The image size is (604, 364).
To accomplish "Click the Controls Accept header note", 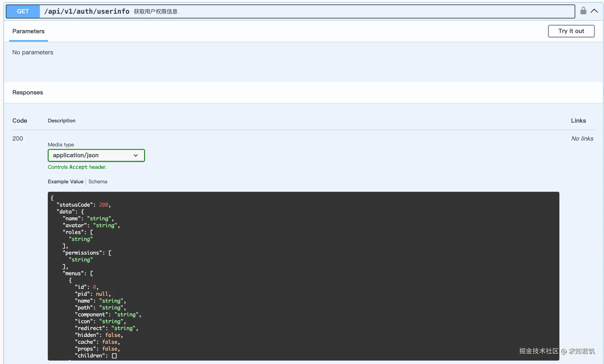I will coord(77,167).
